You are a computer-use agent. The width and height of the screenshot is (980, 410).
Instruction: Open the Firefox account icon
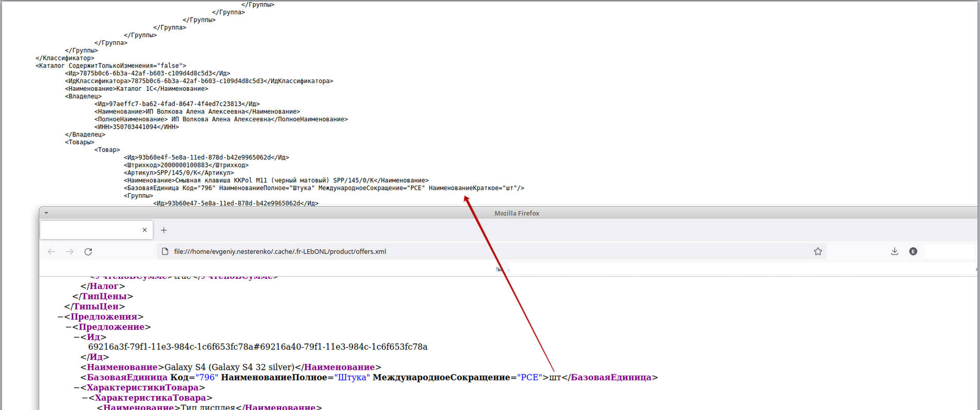tap(913, 251)
